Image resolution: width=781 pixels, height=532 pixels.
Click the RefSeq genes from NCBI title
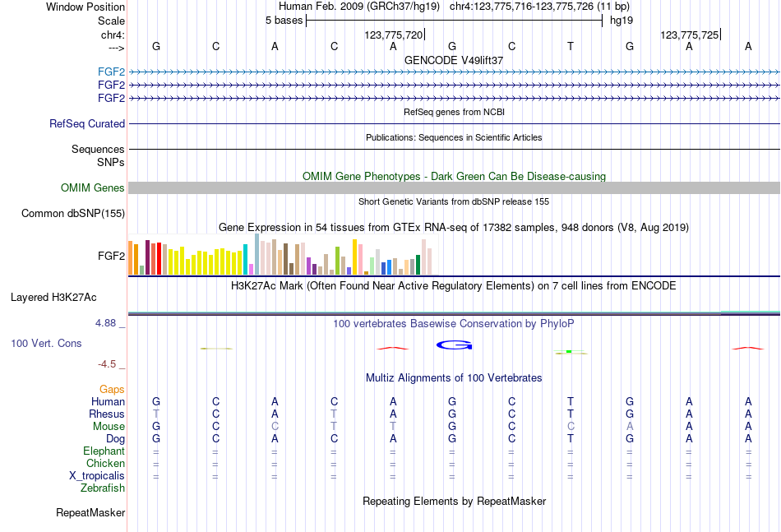pyautogui.click(x=454, y=112)
